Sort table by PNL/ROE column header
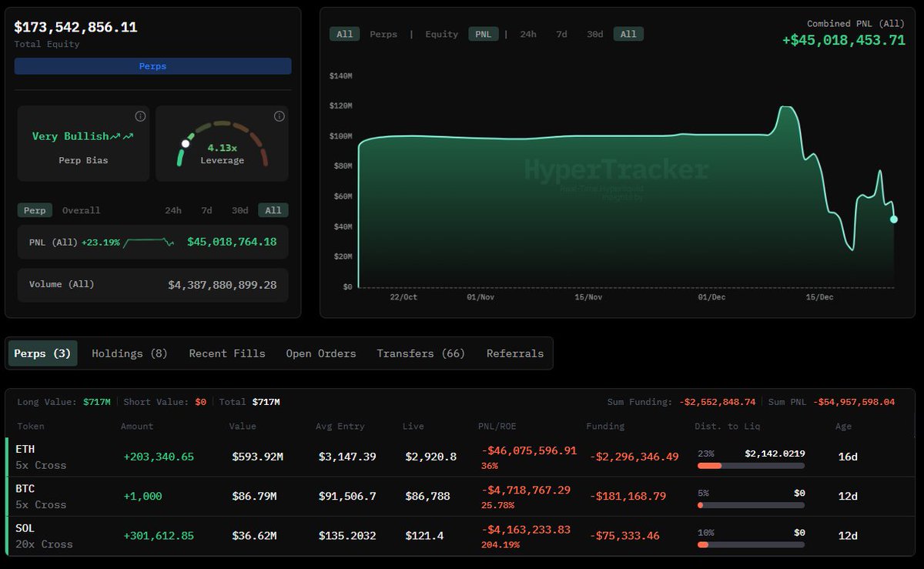Image resolution: width=924 pixels, height=569 pixels. pos(498,426)
